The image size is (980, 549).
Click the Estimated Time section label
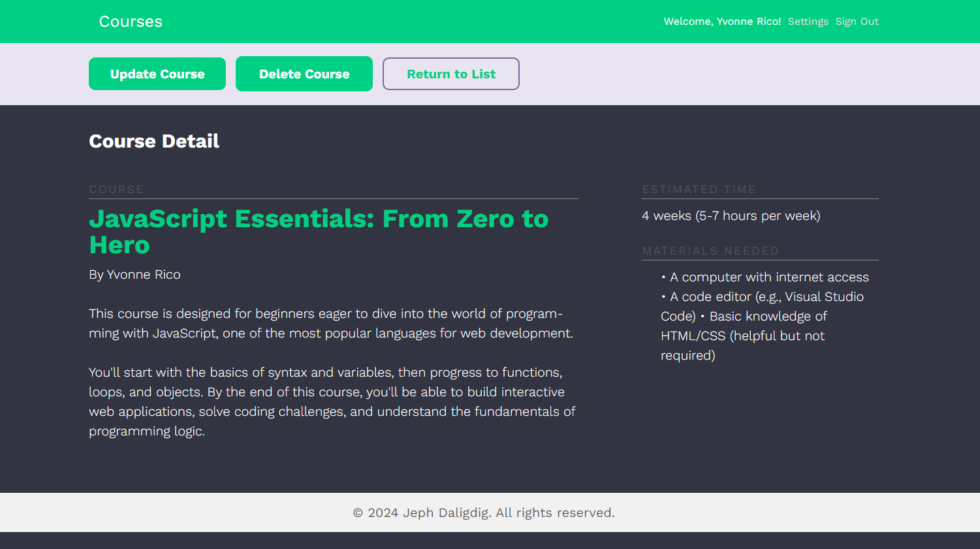point(699,189)
